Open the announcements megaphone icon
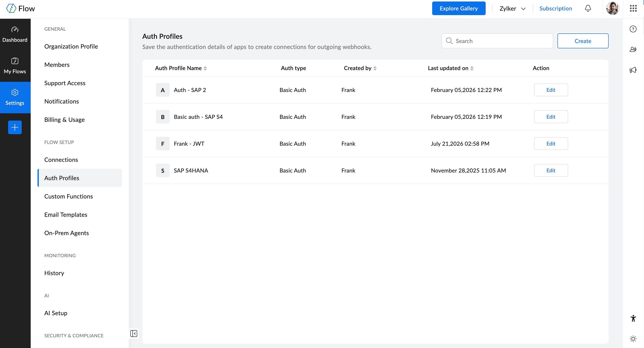Viewport: 644px width, 348px height. (x=633, y=70)
